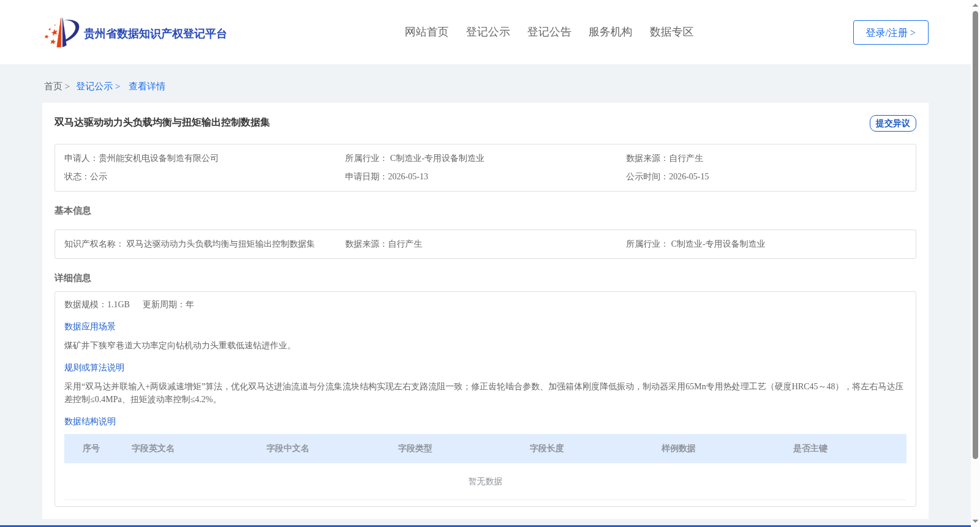Viewport: 980px width, 527px height.
Task: Click the vertical scrollbar thumb
Action: click(x=975, y=235)
